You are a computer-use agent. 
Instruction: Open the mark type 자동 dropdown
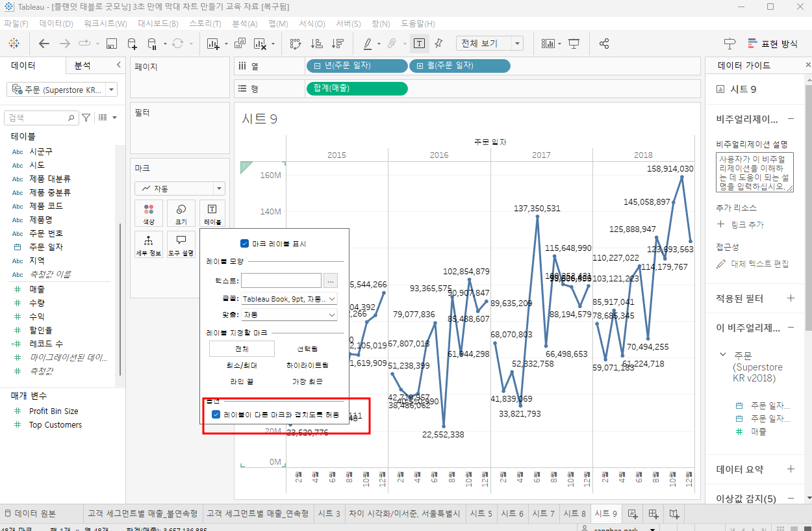pyautogui.click(x=180, y=188)
